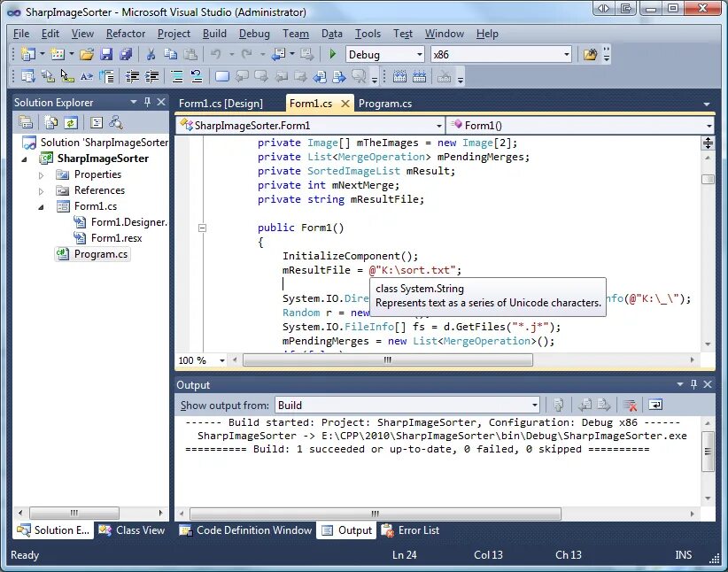Click the Open File folder icon
This screenshot has height=572, width=728.
tap(87, 54)
